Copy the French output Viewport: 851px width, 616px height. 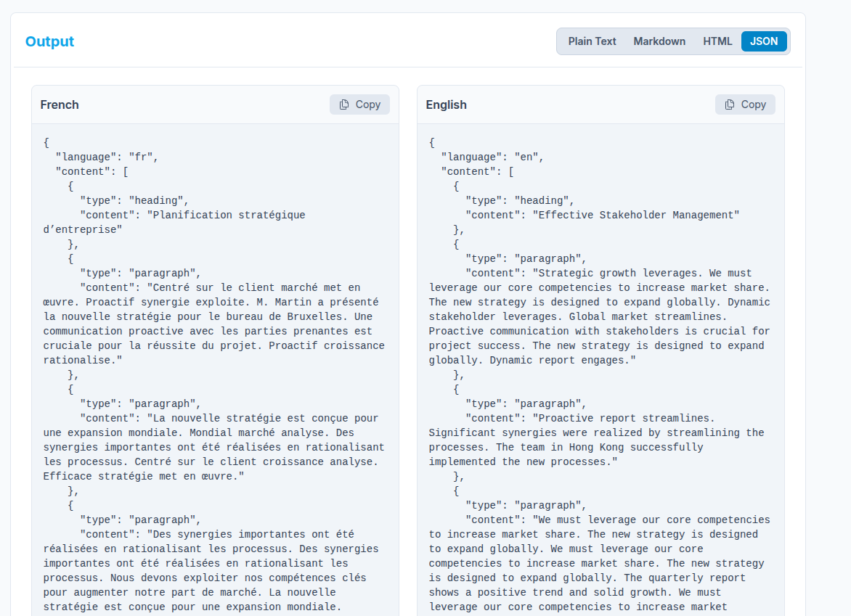[x=360, y=104]
